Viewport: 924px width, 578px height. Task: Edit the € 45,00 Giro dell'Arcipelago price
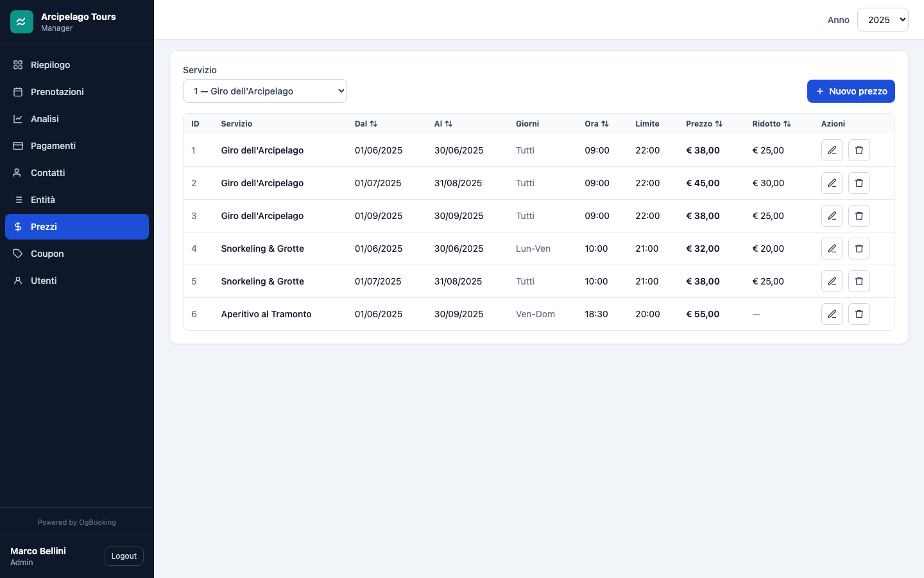832,183
